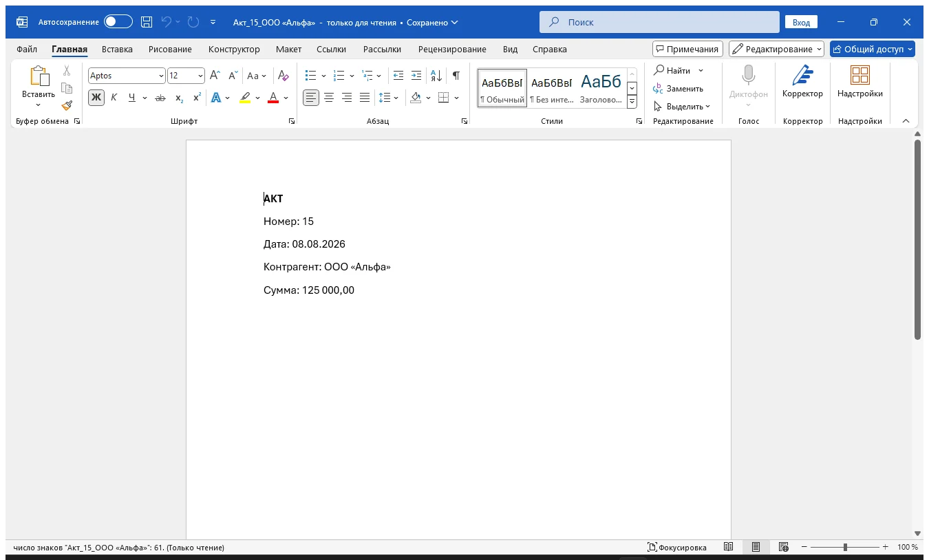
Task: Open the Change Case Аа menu
Action: tap(257, 76)
